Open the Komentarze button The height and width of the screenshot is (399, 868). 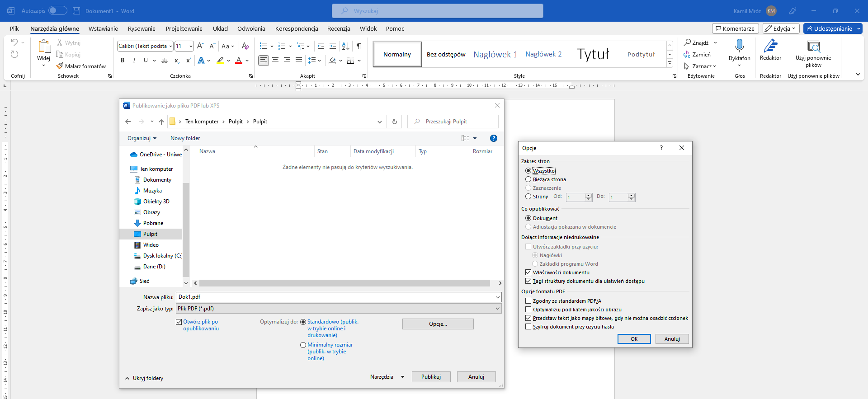736,28
